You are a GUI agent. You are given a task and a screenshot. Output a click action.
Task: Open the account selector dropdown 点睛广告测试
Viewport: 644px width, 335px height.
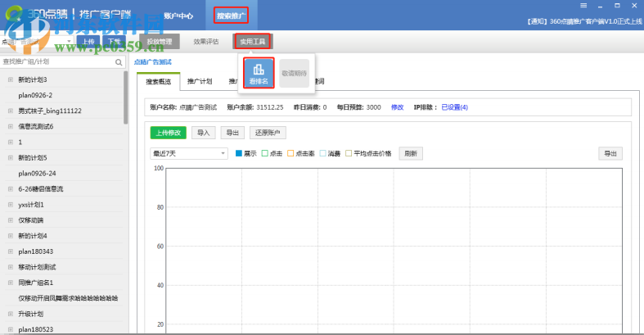(x=37, y=42)
